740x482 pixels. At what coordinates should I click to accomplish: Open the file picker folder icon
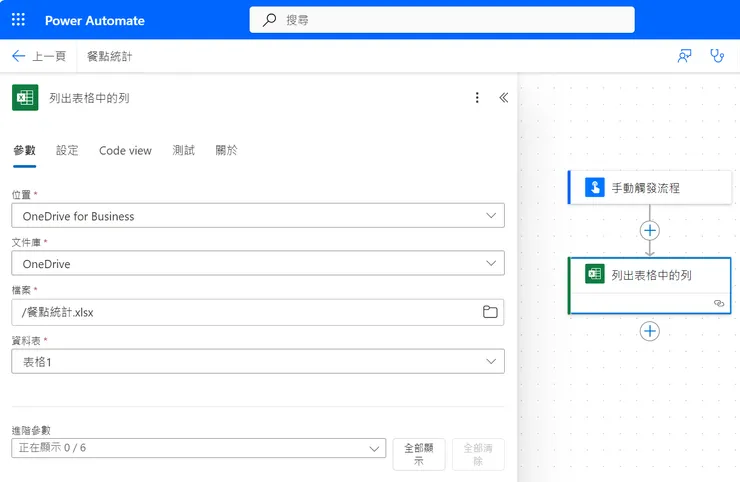[x=490, y=312]
